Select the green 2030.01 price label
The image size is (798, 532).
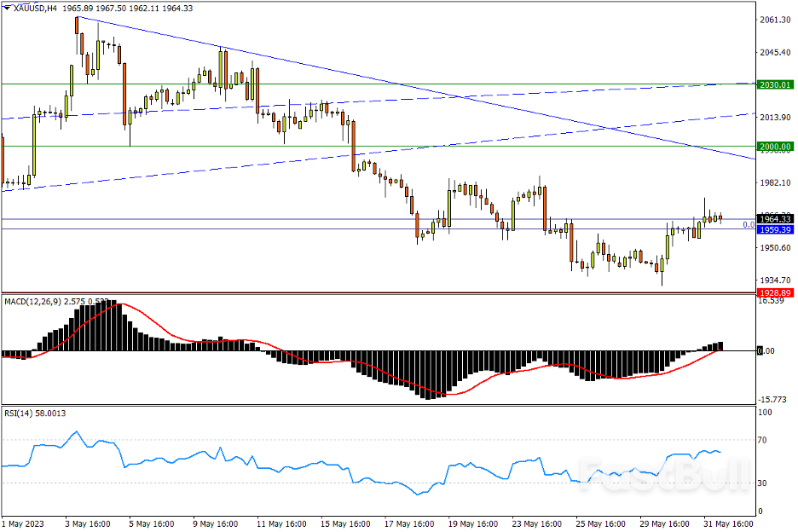(776, 84)
